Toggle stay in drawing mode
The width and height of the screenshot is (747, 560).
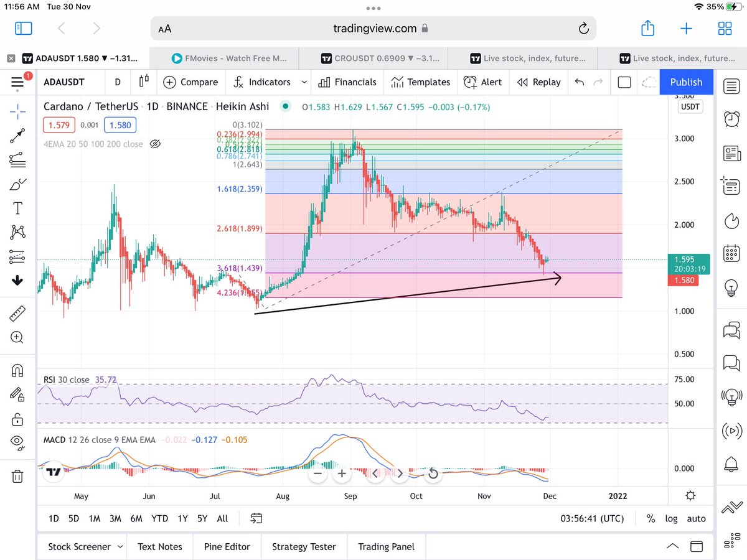pyautogui.click(x=17, y=394)
